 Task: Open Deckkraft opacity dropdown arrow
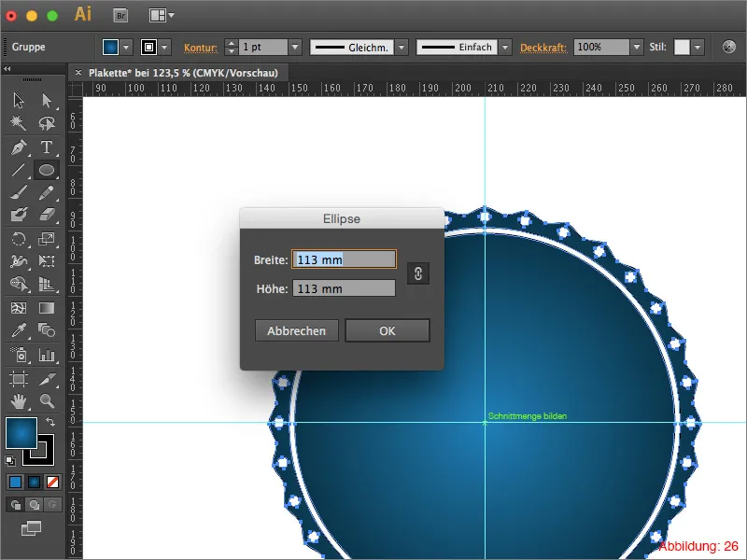[637, 48]
